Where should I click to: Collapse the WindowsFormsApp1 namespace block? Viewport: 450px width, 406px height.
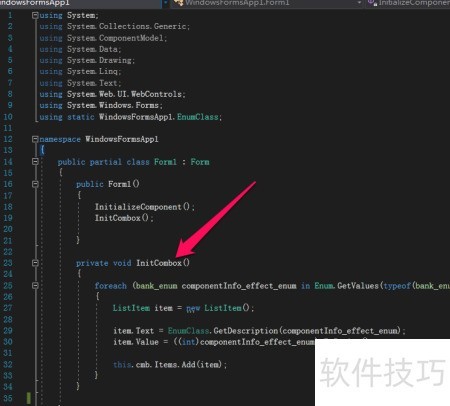(35, 139)
